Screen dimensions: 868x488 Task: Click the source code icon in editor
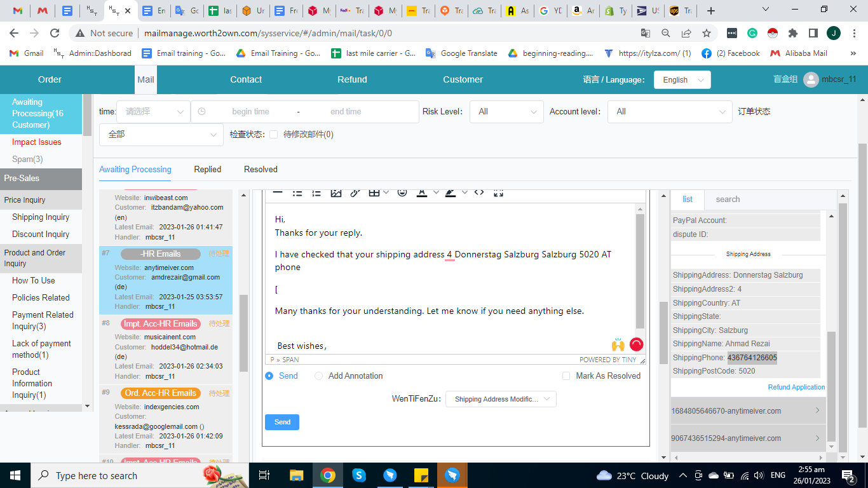[479, 193]
